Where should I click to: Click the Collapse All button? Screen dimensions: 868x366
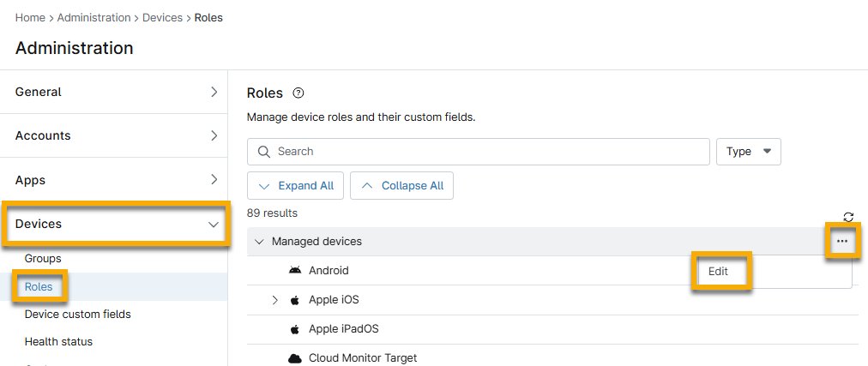pos(401,186)
